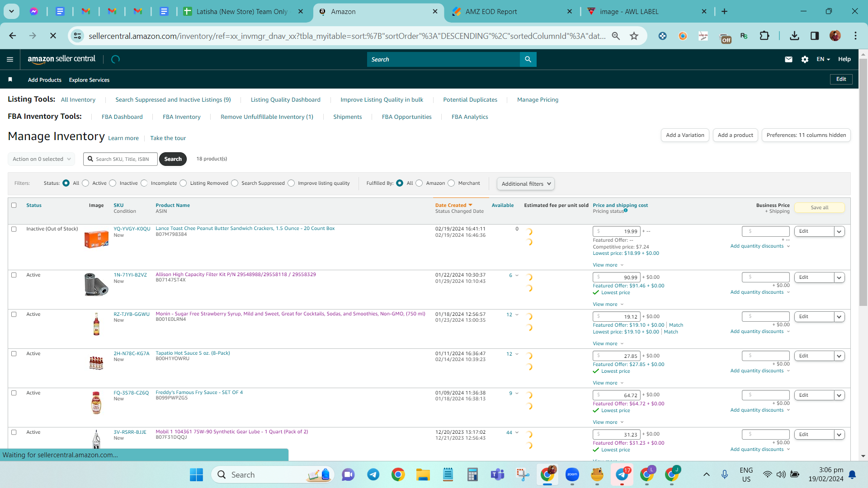Open the Windows Start menu

pos(196,474)
